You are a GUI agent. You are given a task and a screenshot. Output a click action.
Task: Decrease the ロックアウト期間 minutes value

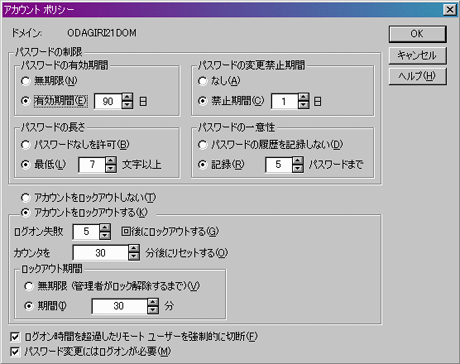pyautogui.click(x=153, y=310)
